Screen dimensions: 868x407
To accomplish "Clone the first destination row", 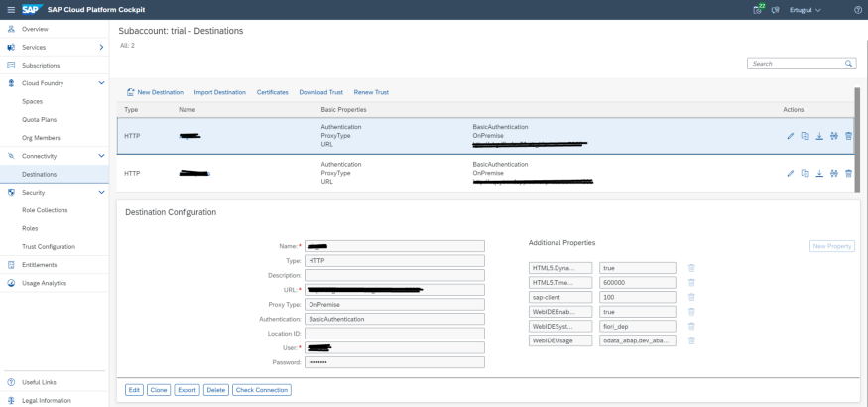I will [x=806, y=136].
